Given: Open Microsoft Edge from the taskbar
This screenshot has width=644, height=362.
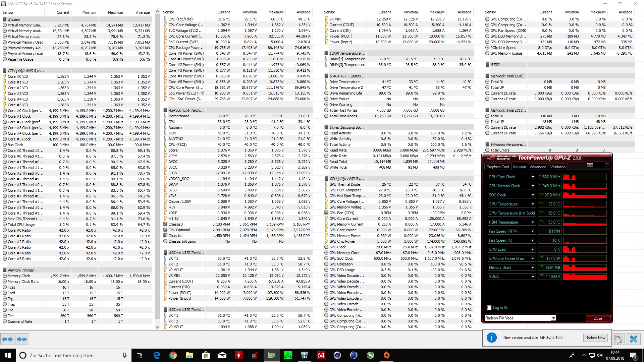Looking at the screenshot, I should (x=157, y=355).
